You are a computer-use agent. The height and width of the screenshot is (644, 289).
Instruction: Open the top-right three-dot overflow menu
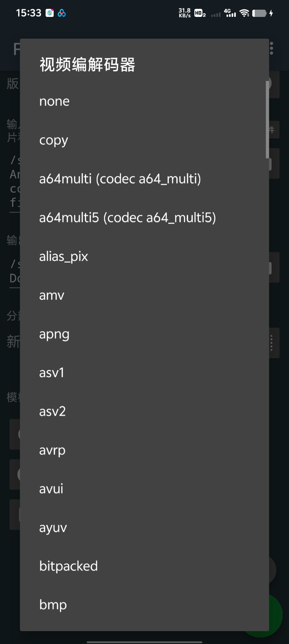(272, 49)
